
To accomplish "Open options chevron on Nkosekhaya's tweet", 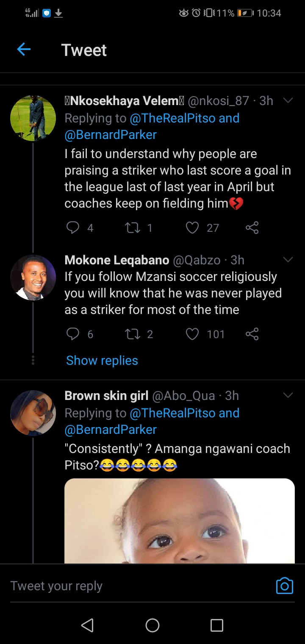I will pyautogui.click(x=288, y=100).
